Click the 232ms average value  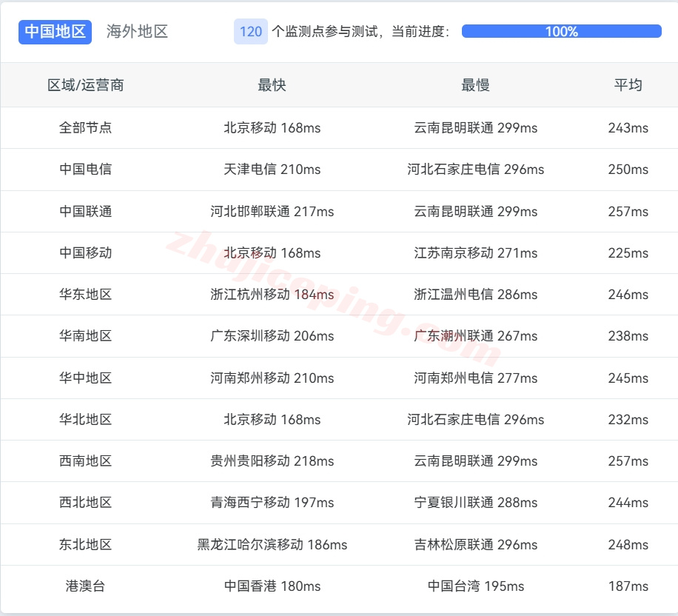point(628,419)
